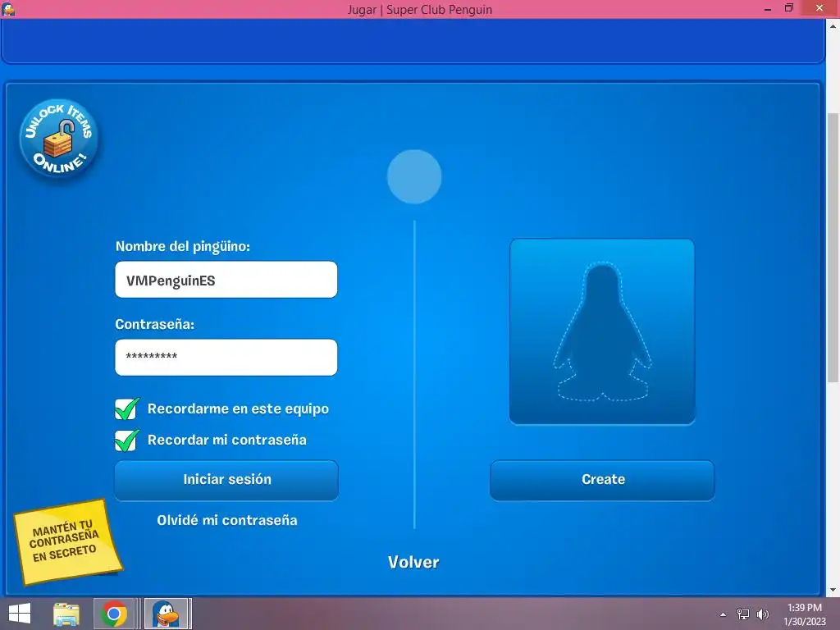Open the Olvidé mi contraseña link
The height and width of the screenshot is (630, 840).
coord(227,520)
